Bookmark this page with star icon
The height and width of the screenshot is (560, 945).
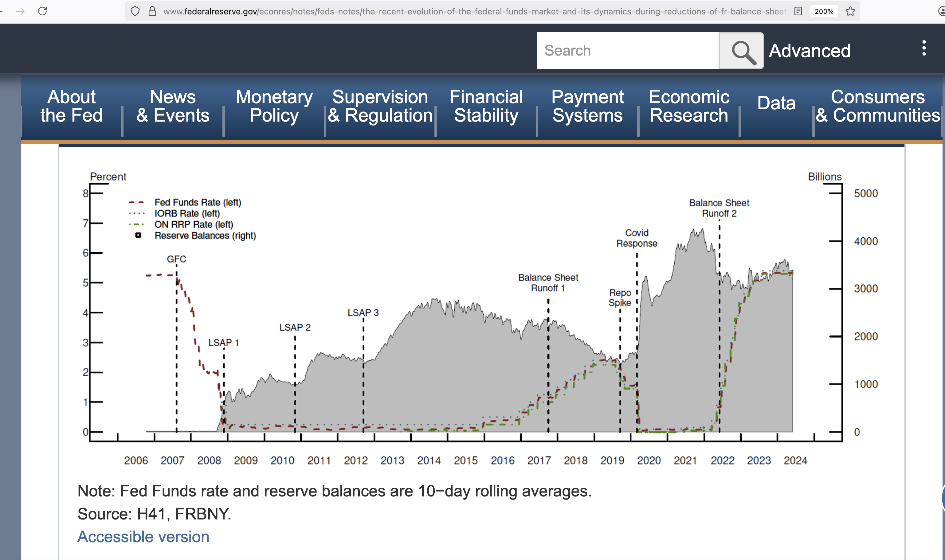(x=850, y=11)
